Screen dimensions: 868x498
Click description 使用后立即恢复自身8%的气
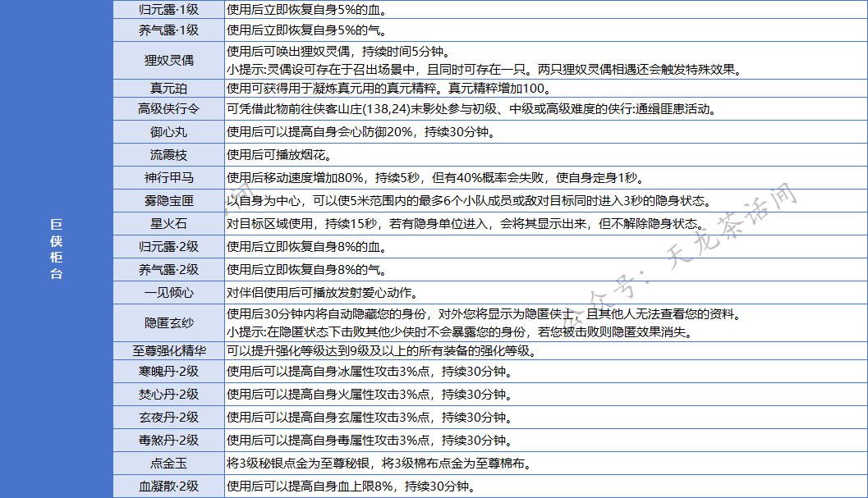pyautogui.click(x=306, y=270)
